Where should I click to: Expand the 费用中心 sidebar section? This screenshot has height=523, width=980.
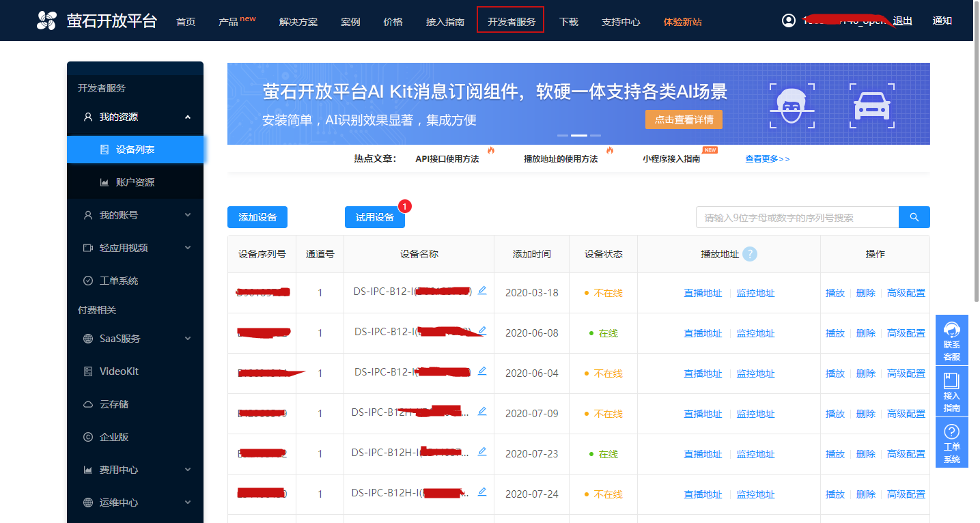pyautogui.click(x=135, y=470)
